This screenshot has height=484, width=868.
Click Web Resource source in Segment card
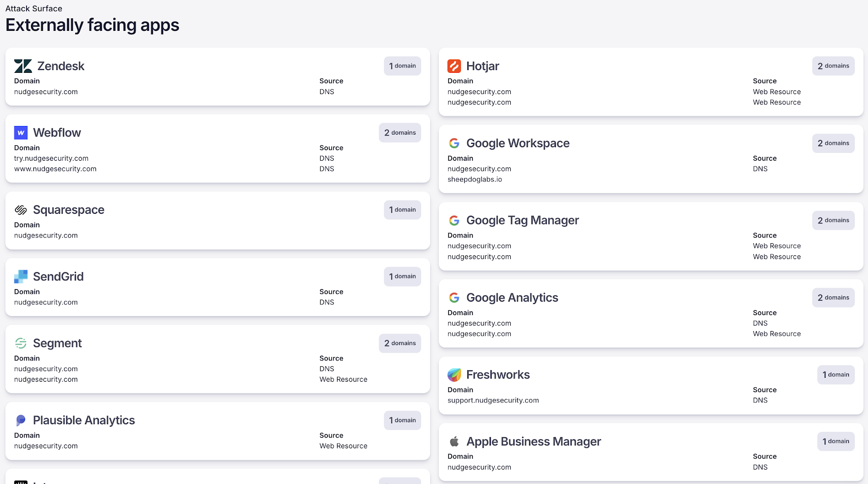[x=343, y=379]
